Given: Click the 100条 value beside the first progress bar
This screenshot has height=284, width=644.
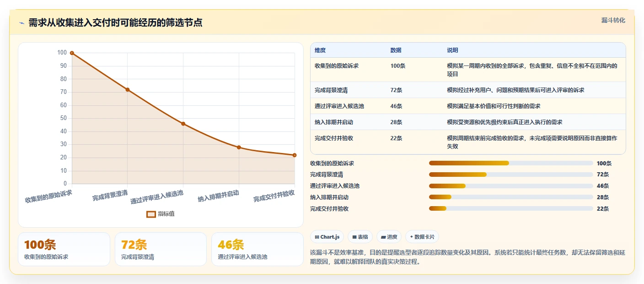Looking at the screenshot, I should point(604,163).
